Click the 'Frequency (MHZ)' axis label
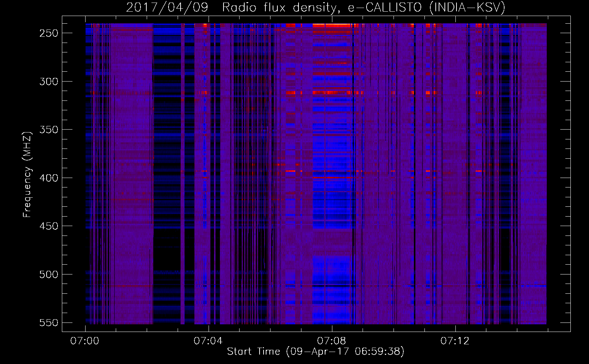Screen dimensions: 589x364 pos(28,174)
